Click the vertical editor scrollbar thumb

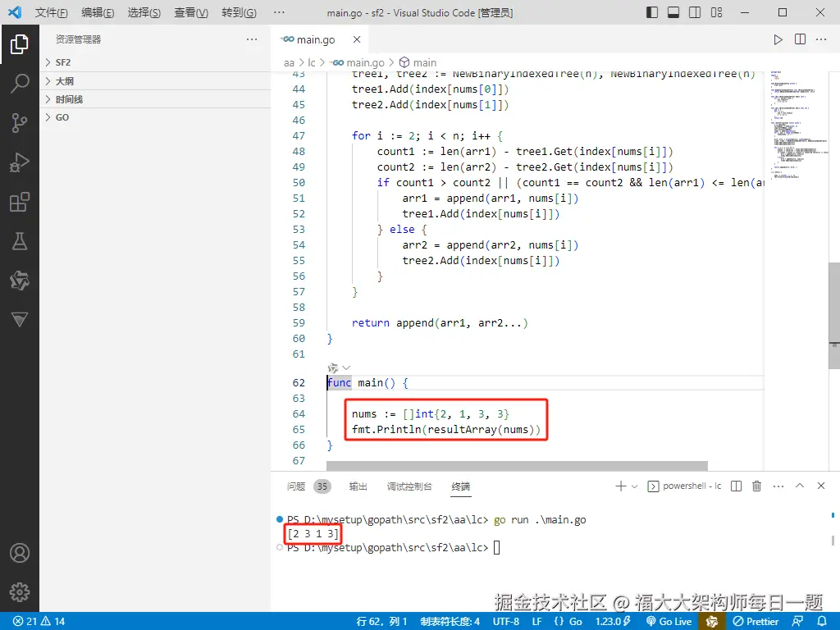point(833,316)
